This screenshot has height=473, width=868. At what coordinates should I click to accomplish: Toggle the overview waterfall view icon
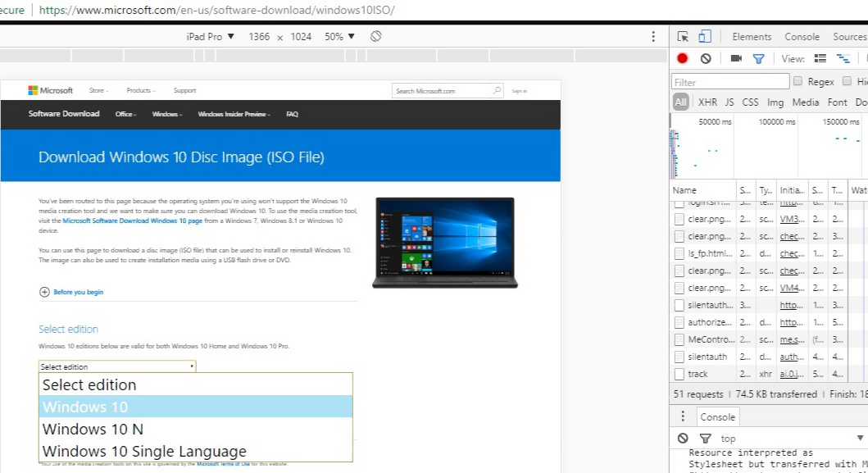tap(843, 58)
